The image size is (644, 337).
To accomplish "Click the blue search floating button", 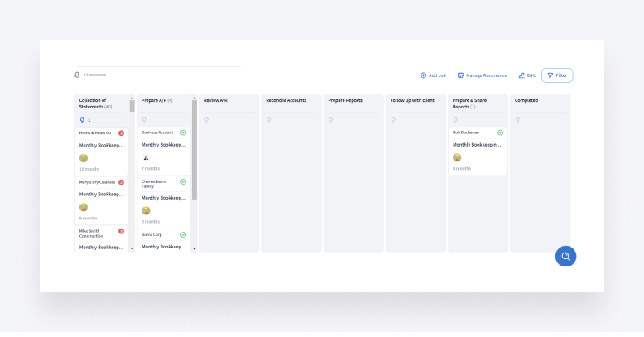I will [x=565, y=256].
